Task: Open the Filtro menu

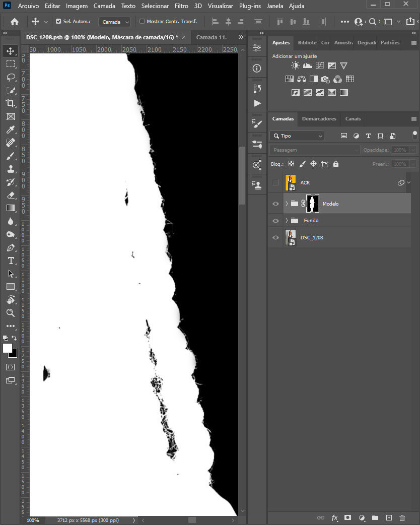Action: click(181, 6)
